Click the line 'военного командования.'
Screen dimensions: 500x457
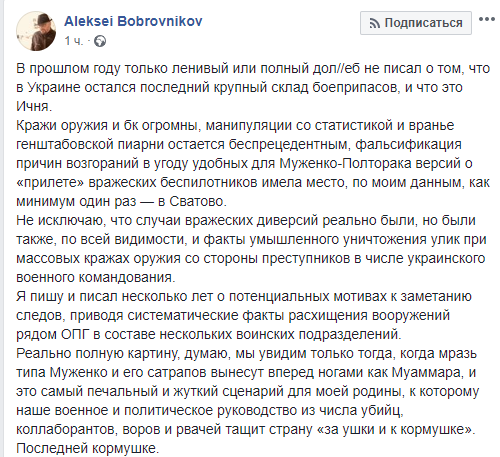coord(96,277)
